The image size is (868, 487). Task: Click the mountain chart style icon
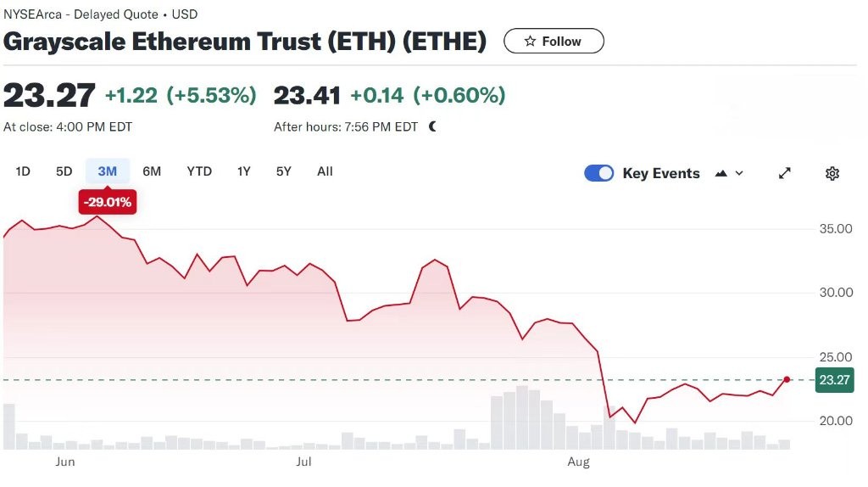722,173
